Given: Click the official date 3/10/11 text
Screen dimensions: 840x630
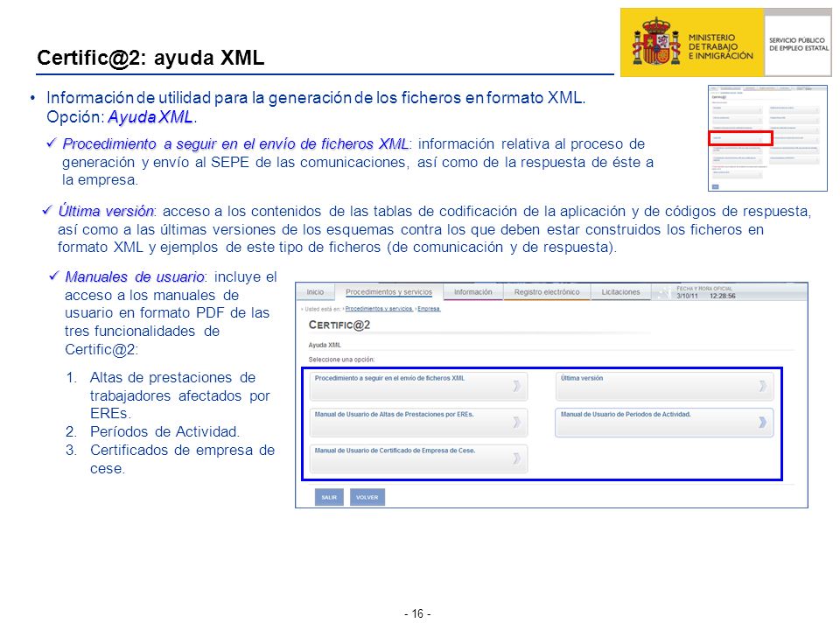Looking at the screenshot, I should [687, 296].
